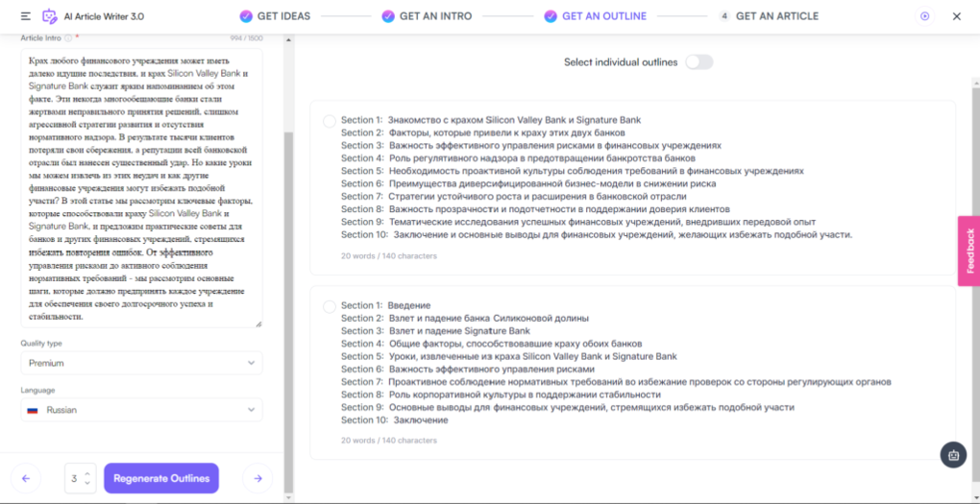Image resolution: width=980 pixels, height=504 pixels.
Task: Select the first outline radio button
Action: (x=330, y=121)
